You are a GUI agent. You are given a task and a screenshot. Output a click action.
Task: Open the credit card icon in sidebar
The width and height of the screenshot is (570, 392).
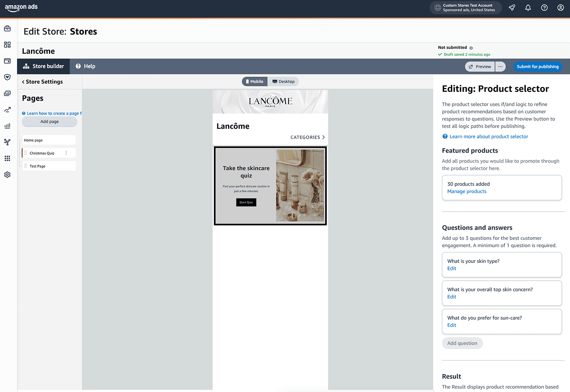tap(7, 61)
